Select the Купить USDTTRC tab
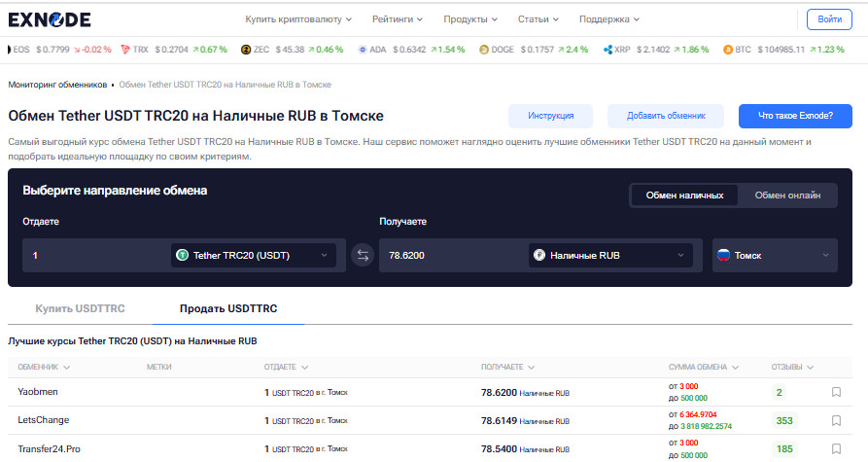 pos(80,308)
